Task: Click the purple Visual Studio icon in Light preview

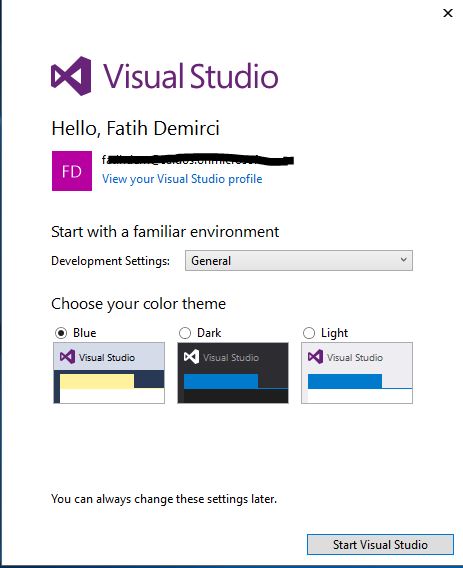Action: coord(315,357)
